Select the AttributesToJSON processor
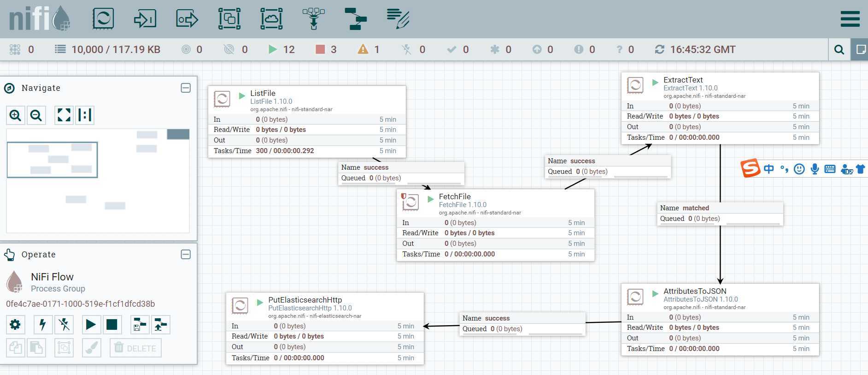This screenshot has height=375, width=868. [720, 320]
